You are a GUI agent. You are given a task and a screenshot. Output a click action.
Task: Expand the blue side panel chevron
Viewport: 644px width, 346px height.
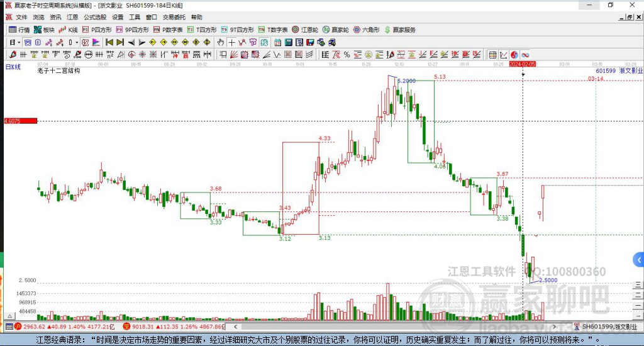coord(639,260)
